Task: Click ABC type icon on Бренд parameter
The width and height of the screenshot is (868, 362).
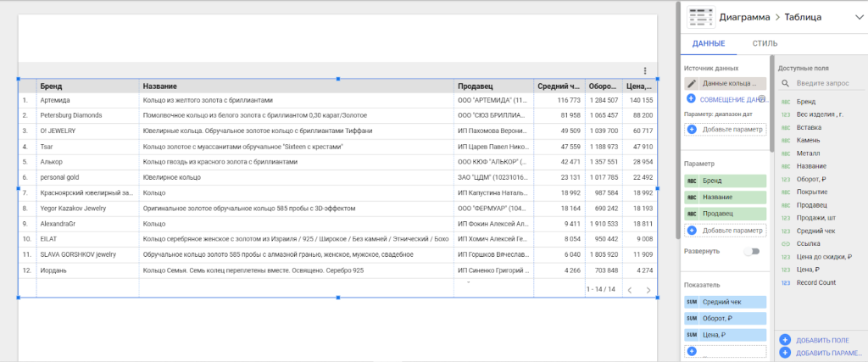Action: [692, 181]
